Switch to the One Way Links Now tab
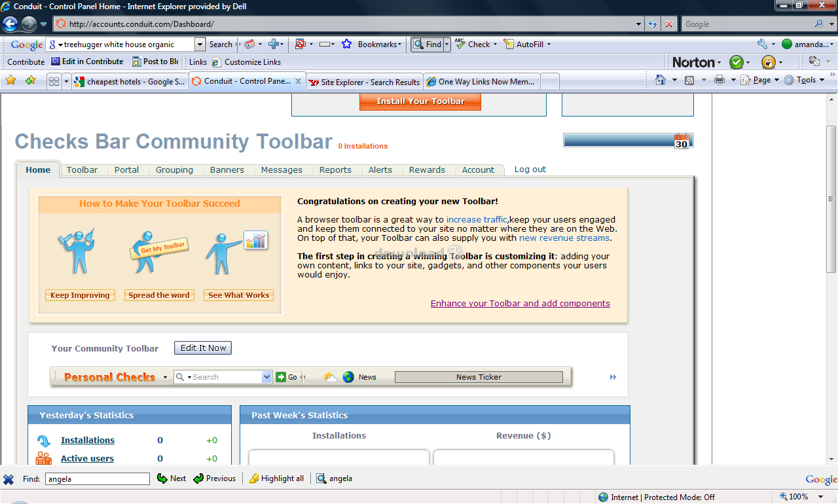Viewport: 838px width, 504px height. coord(481,82)
